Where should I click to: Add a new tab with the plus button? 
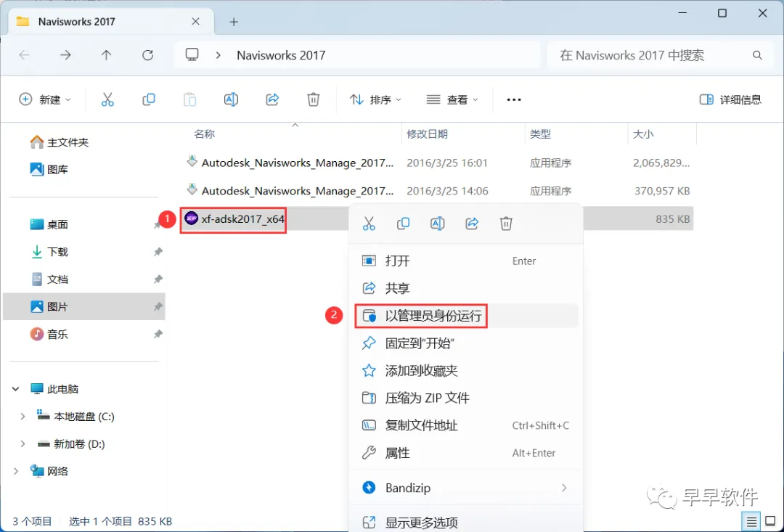tap(234, 22)
